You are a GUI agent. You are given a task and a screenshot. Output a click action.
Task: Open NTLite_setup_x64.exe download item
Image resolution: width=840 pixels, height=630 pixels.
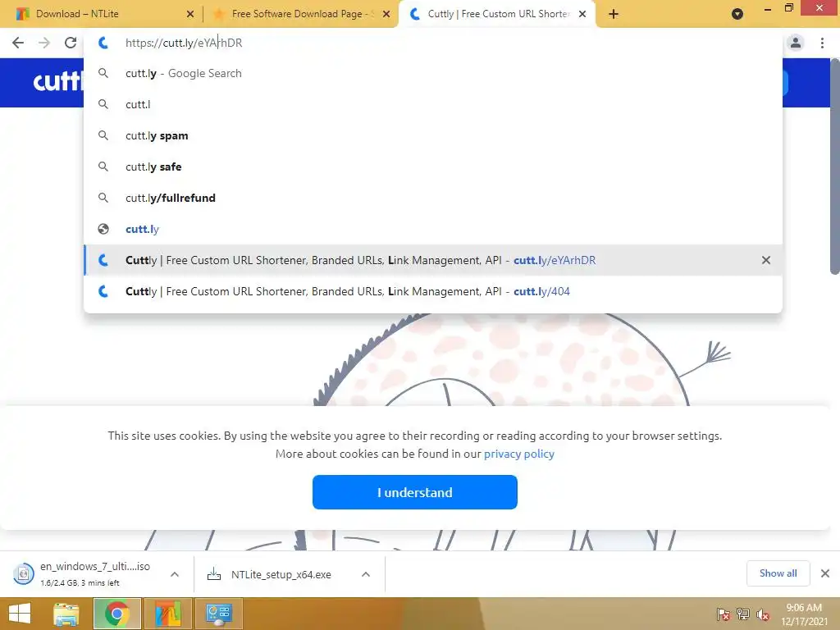pyautogui.click(x=281, y=574)
